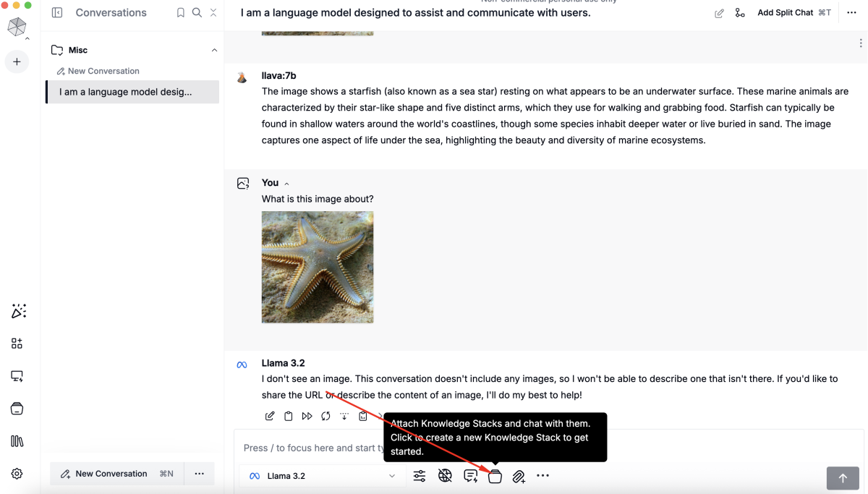Screen dimensions: 868x494
Task: Search conversations with the magnifier icon
Action: (197, 13)
